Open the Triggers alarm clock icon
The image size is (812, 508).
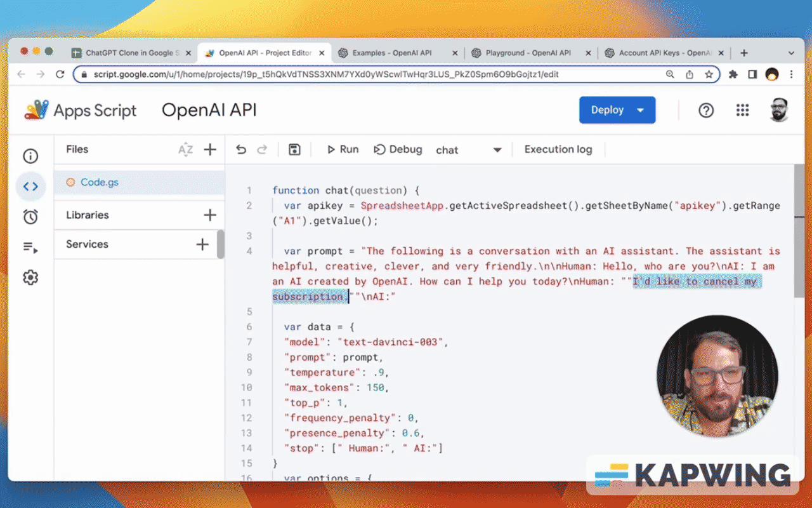(x=30, y=217)
